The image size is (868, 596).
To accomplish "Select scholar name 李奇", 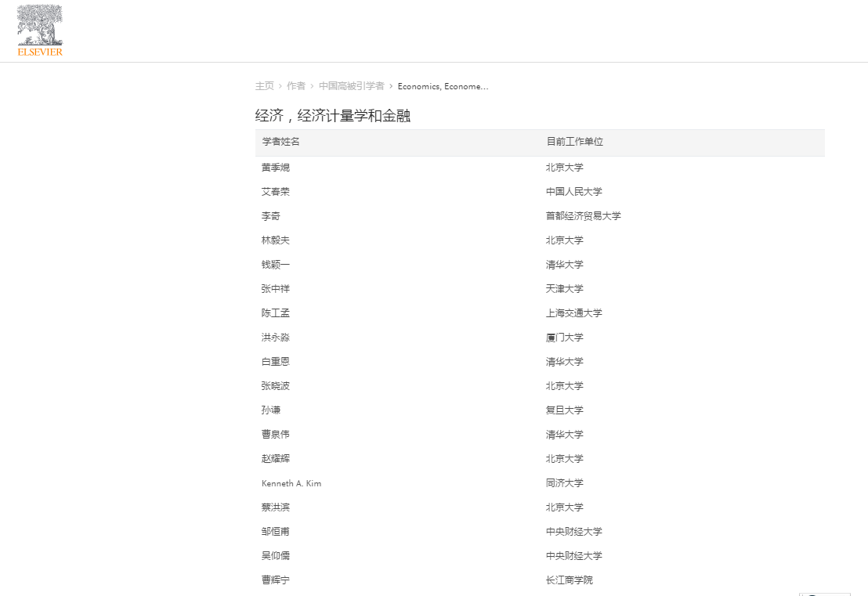I will coord(271,216).
